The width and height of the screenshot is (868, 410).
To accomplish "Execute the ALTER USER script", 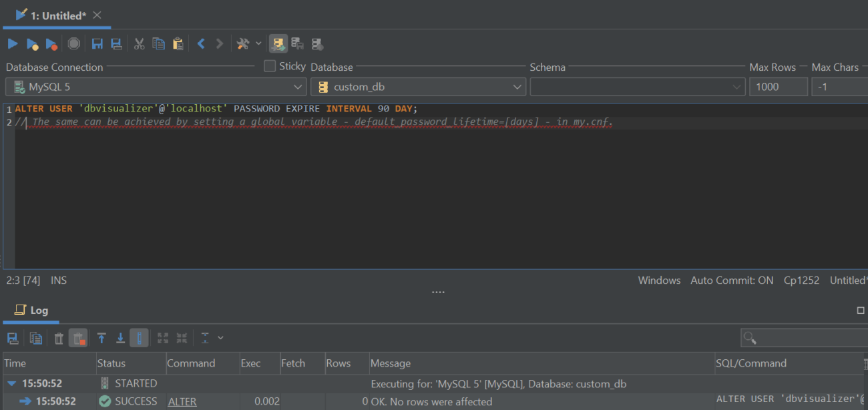I will [x=12, y=43].
